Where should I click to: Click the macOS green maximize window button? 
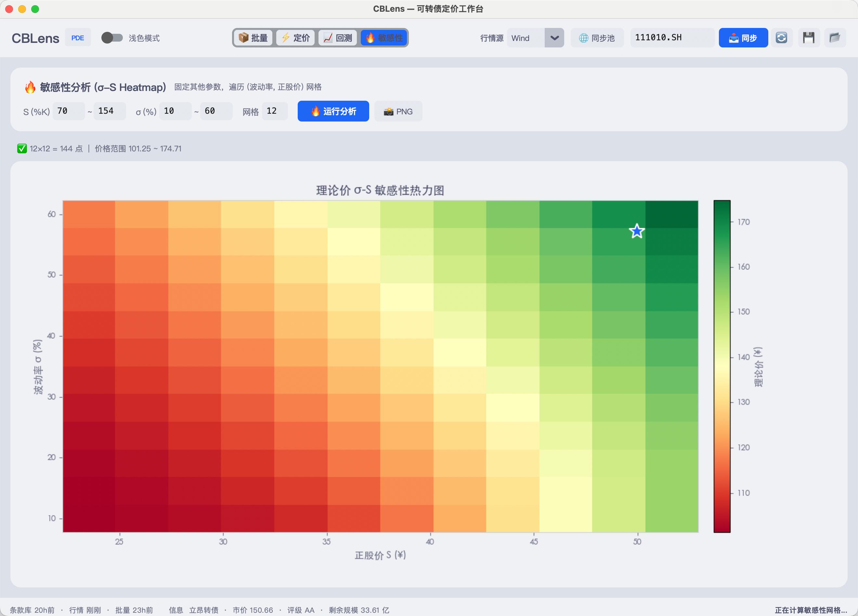point(35,9)
